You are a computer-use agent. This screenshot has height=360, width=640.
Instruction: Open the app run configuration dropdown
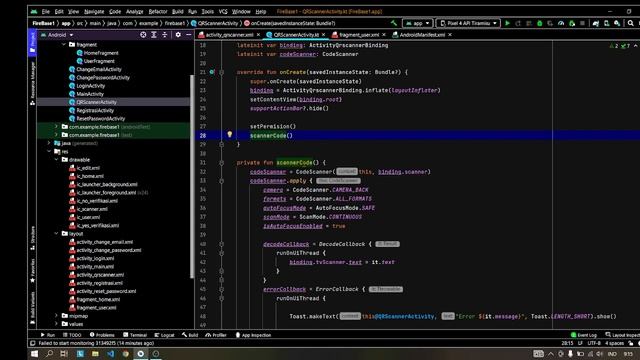coord(418,23)
